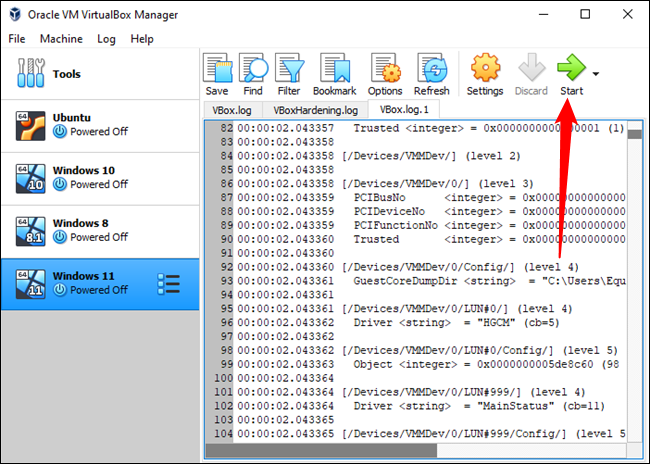Click the Tools label in sidebar
650x464 pixels.
click(66, 74)
